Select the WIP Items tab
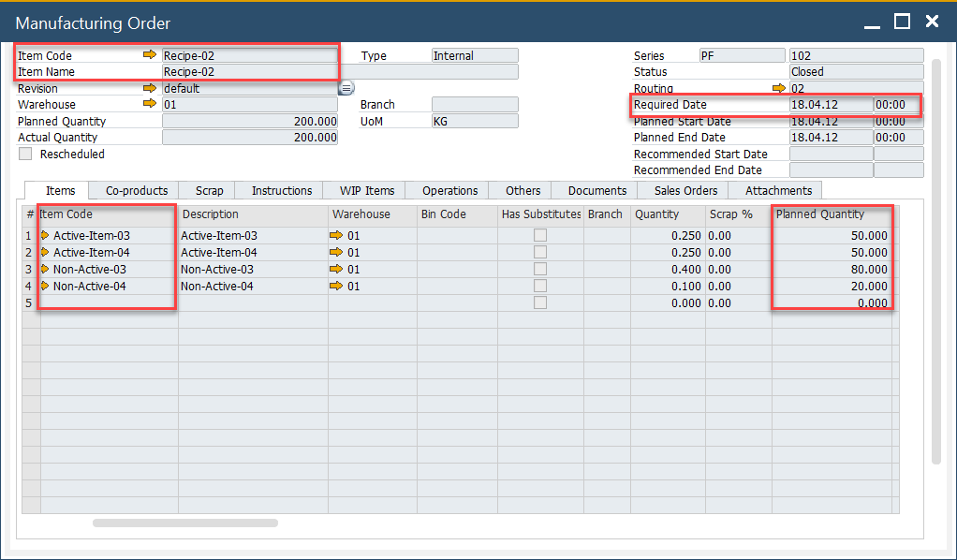The image size is (957, 560). pos(366,191)
